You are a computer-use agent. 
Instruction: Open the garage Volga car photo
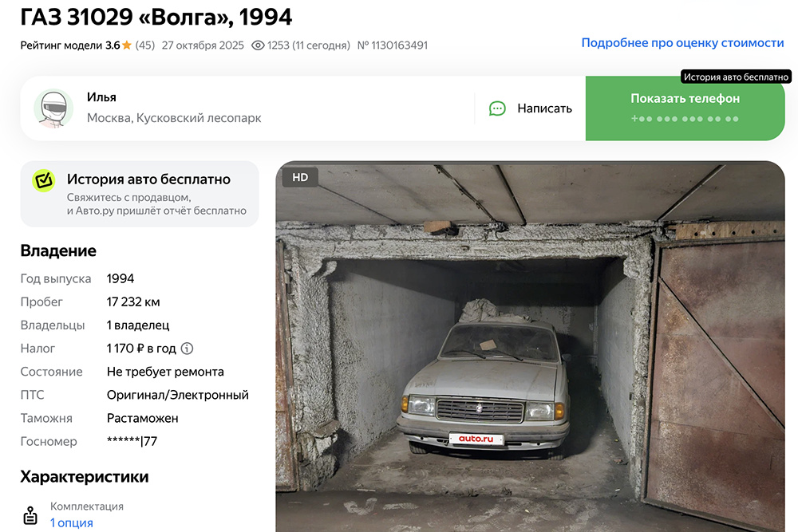(x=531, y=347)
